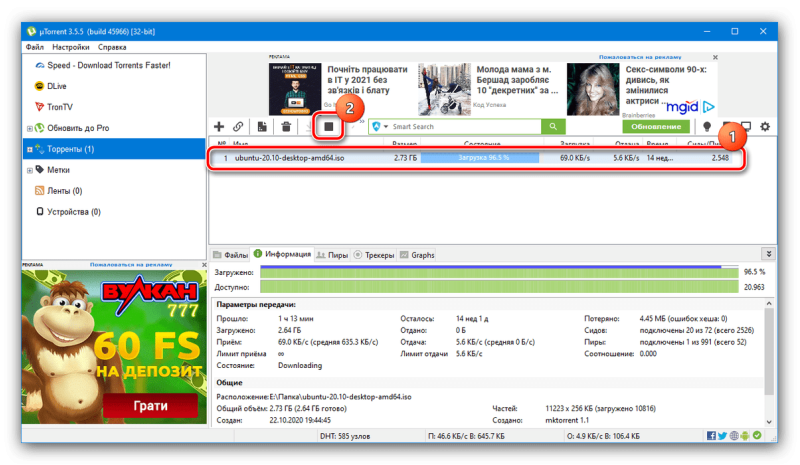This screenshot has width=800, height=465.
Task: Click down arrow of info pane scrollbar
Action: pyautogui.click(x=768, y=422)
